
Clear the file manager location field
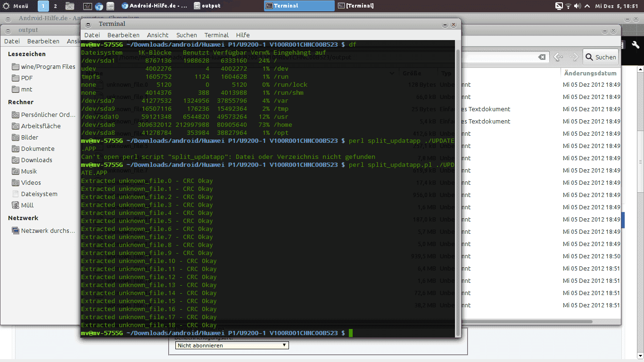pos(542,57)
